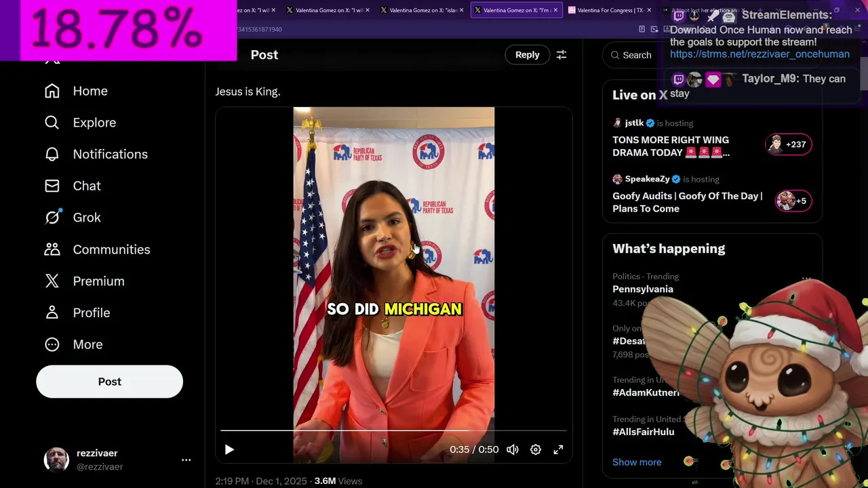Open video settings gear

click(x=536, y=449)
